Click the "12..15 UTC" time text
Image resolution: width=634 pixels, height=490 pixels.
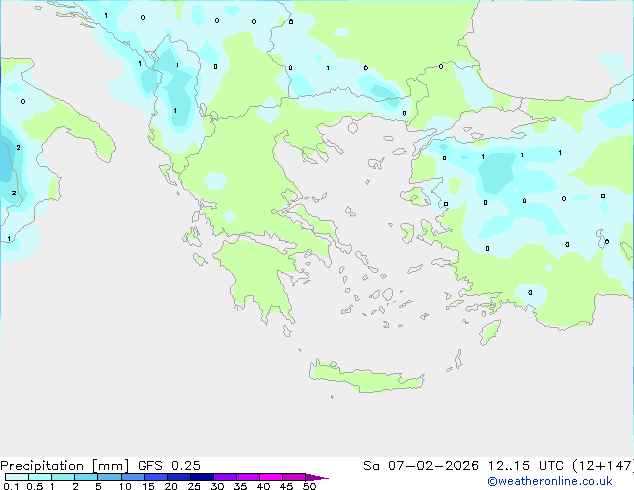click(x=525, y=466)
